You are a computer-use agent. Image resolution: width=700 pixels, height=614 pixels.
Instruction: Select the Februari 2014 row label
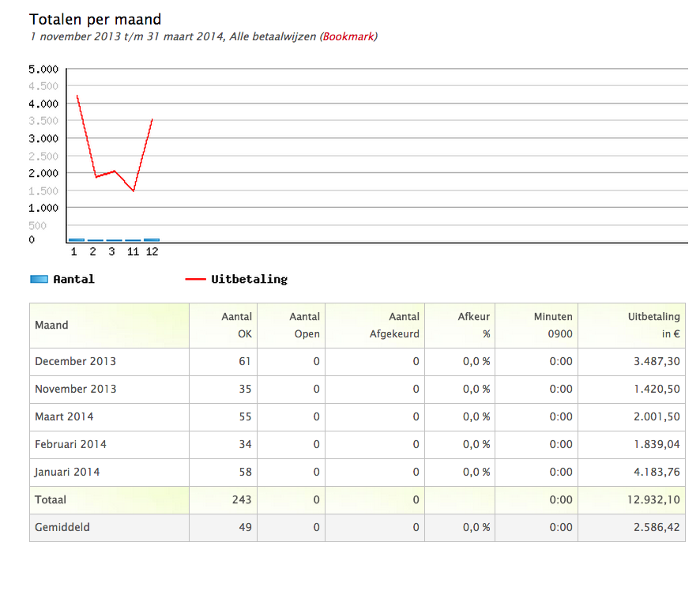coord(70,444)
